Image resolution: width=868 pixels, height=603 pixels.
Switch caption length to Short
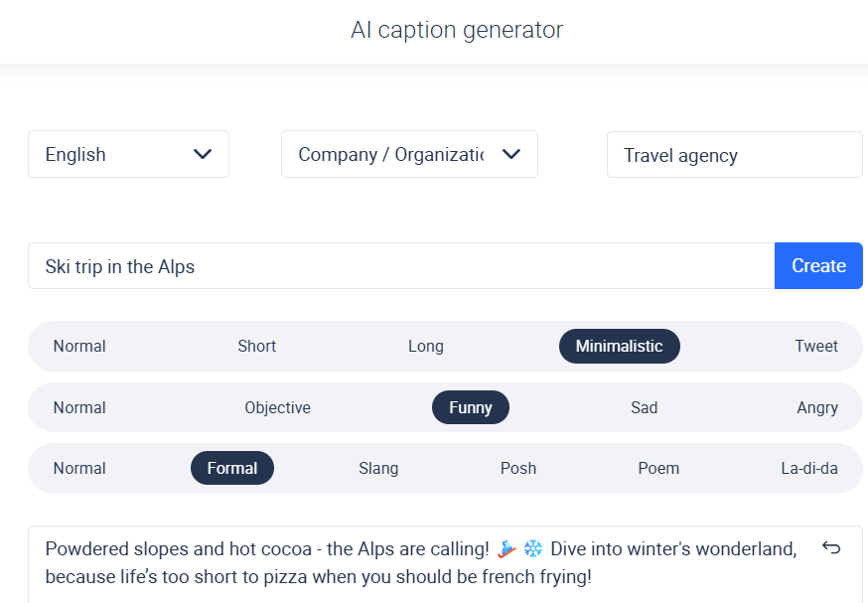256,346
